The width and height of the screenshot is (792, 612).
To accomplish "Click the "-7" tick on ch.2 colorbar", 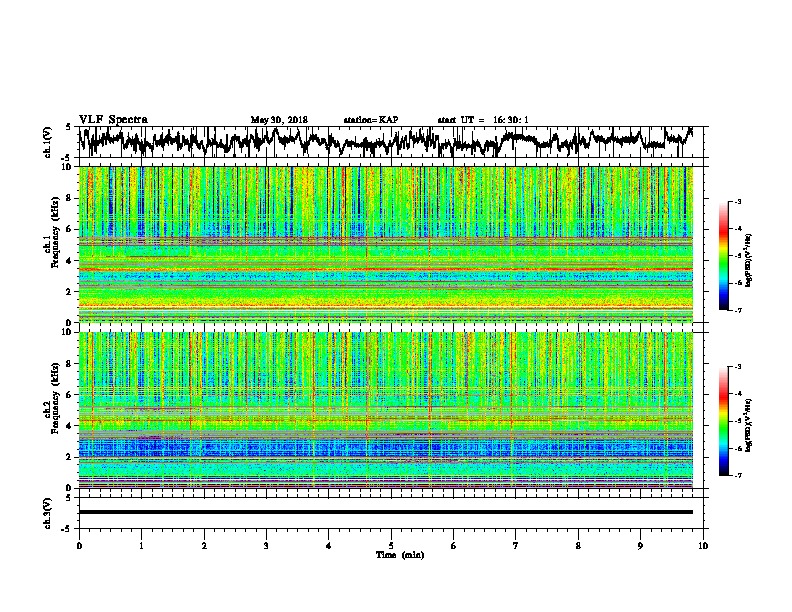I will (737, 475).
